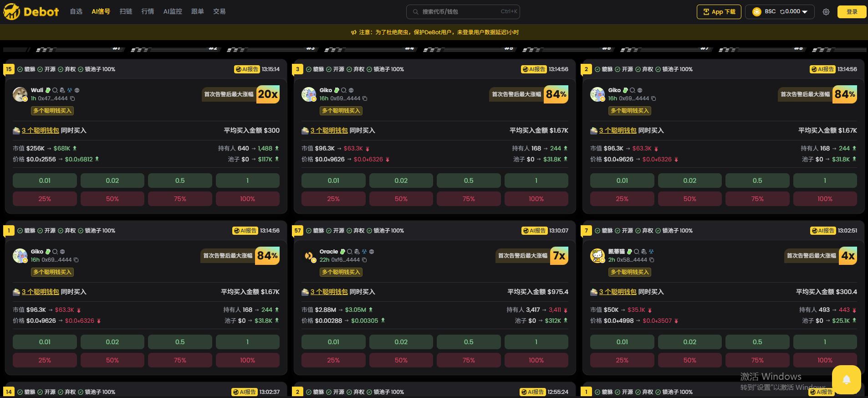Click the App 下载 button
Image resolution: width=868 pixels, height=398 pixels.
point(719,12)
